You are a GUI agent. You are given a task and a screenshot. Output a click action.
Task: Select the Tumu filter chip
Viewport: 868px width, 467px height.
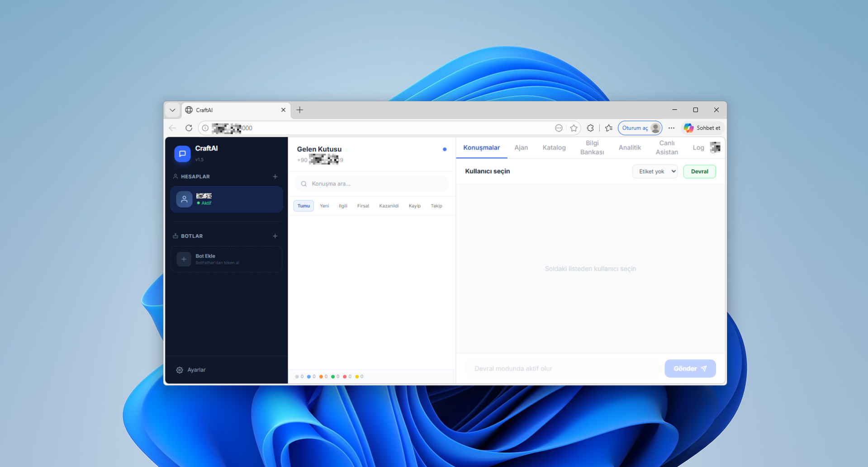304,206
